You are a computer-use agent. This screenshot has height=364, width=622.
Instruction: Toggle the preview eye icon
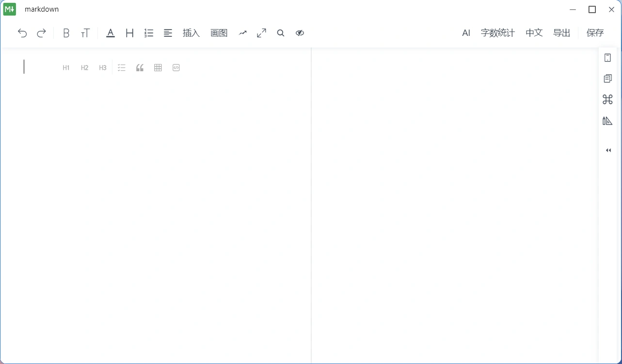[300, 33]
